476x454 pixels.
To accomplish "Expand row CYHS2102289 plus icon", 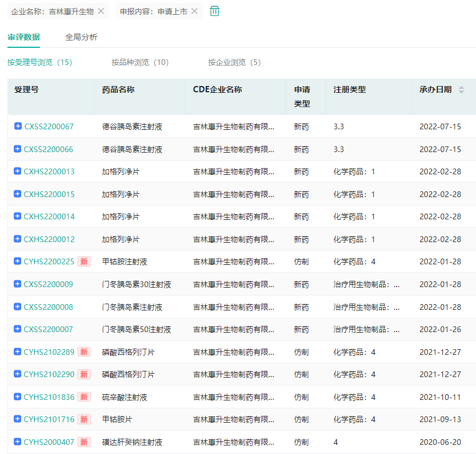I will pyautogui.click(x=18, y=352).
